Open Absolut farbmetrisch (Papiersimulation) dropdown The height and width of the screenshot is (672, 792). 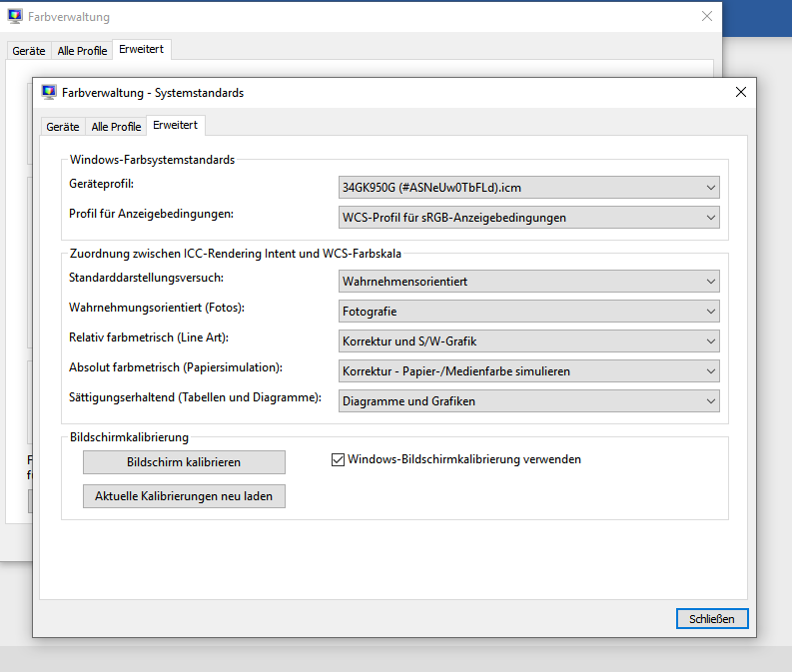529,371
